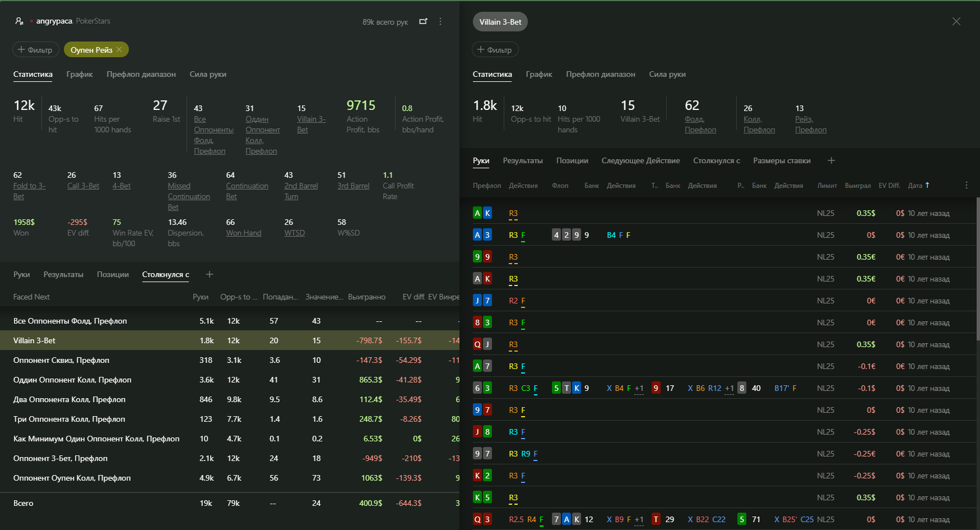Image resolution: width=980 pixels, height=530 pixels.
Task: Switch to График tab in right panel
Action: (539, 74)
